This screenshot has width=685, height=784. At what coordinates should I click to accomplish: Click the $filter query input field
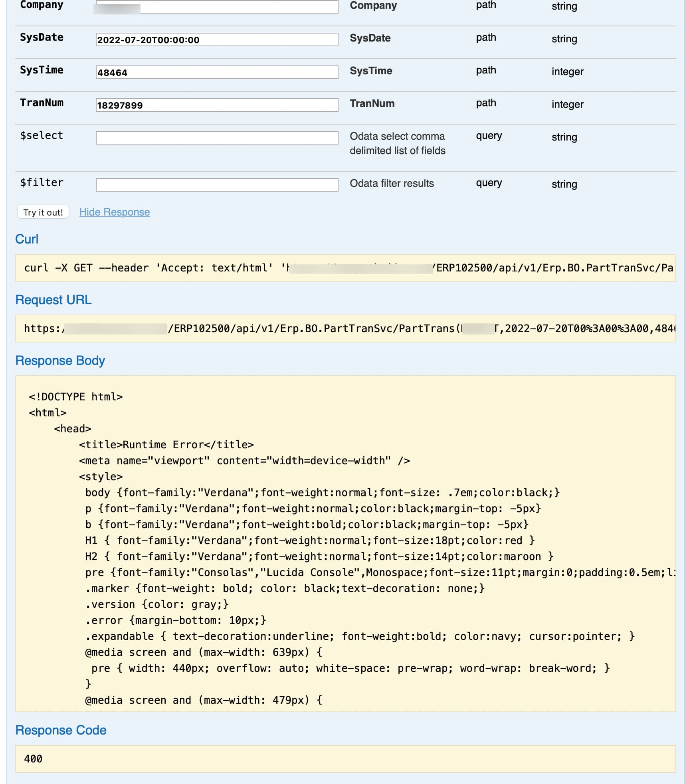[x=217, y=185]
